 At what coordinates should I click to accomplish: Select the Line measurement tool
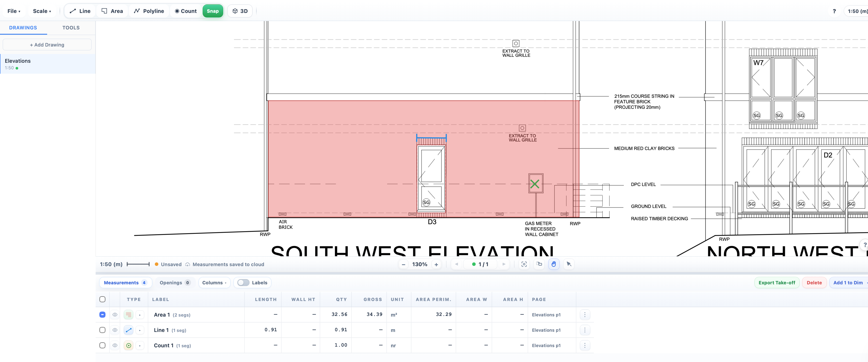[x=80, y=11]
